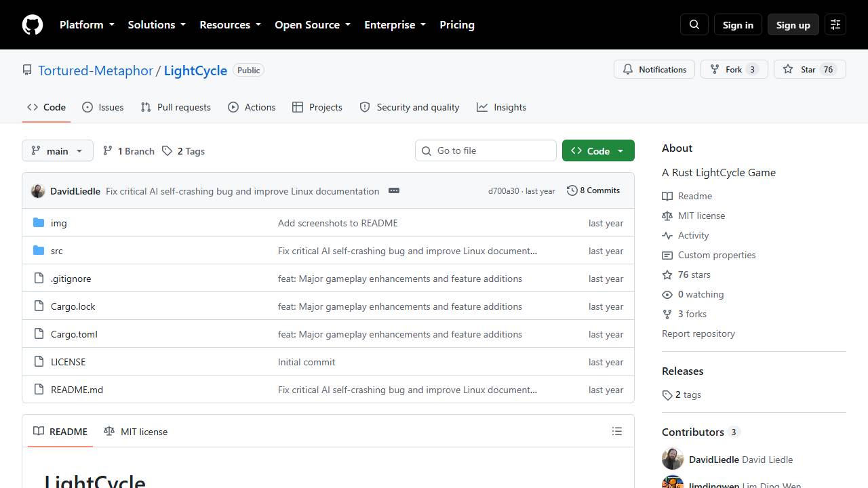Click the img folder icon

pyautogui.click(x=39, y=223)
